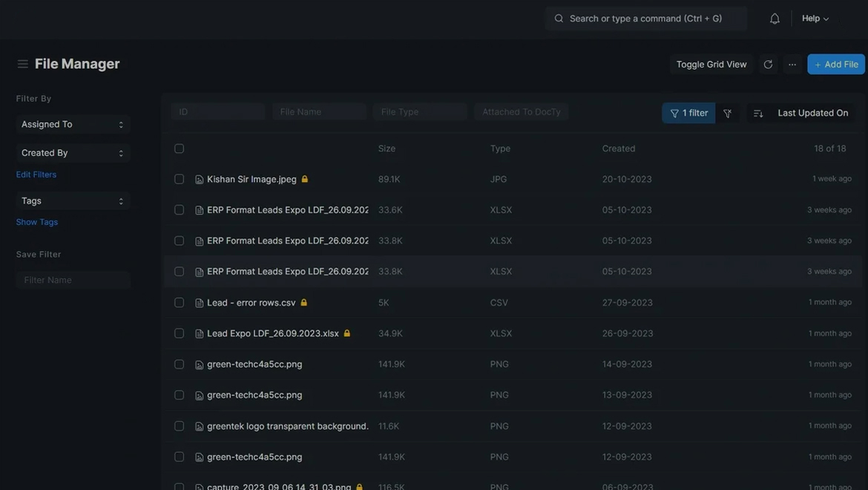Refresh the file list

click(768, 65)
